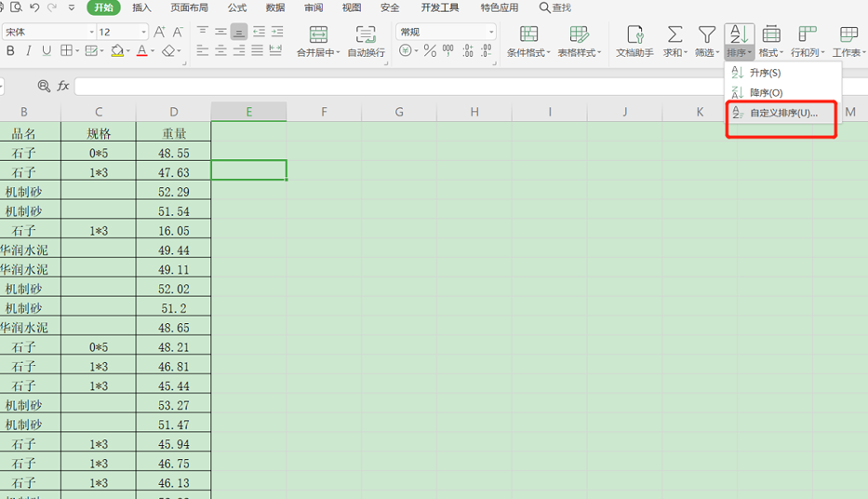The height and width of the screenshot is (499, 868).
Task: Switch to the 开始 Home tab
Action: [103, 7]
